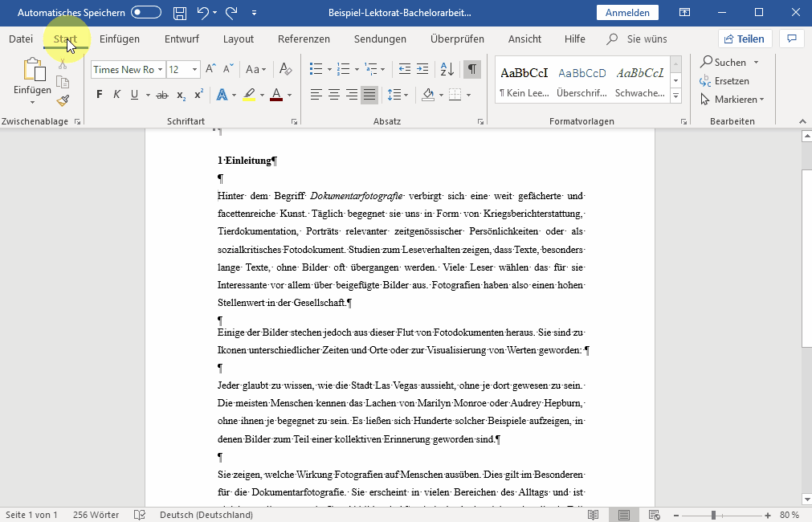This screenshot has height=522, width=812.
Task: Open the highlight color dropdown arrow
Action: (x=262, y=95)
